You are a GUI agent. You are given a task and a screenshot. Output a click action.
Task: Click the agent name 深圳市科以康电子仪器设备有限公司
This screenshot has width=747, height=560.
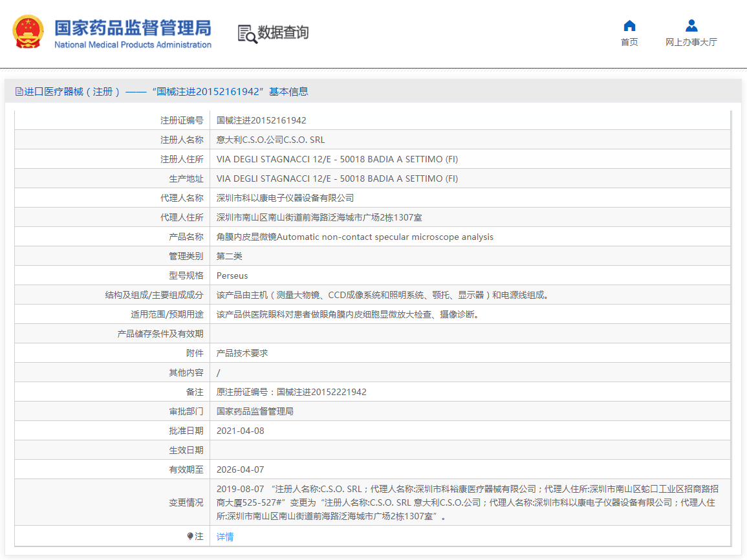coord(285,198)
